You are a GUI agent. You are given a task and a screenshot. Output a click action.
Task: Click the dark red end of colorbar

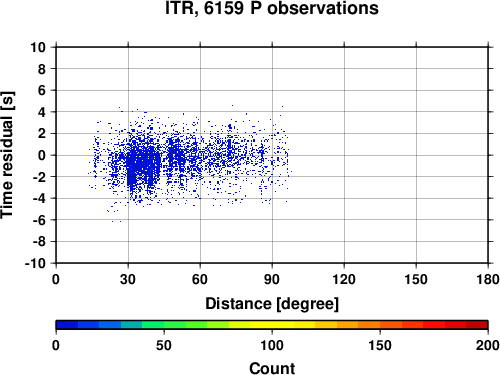pyautogui.click(x=477, y=325)
